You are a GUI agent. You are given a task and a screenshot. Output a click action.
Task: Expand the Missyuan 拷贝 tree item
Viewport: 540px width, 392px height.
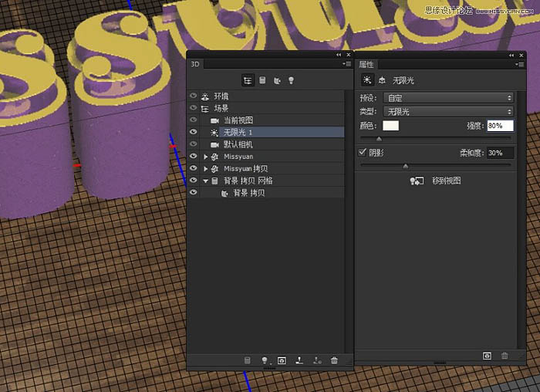(x=206, y=169)
